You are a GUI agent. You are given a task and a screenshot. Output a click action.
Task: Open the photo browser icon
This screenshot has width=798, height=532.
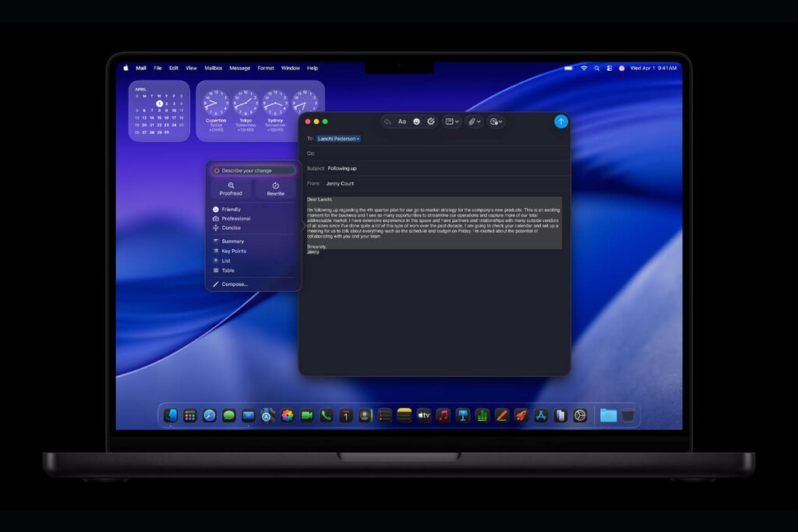pyautogui.click(x=450, y=122)
